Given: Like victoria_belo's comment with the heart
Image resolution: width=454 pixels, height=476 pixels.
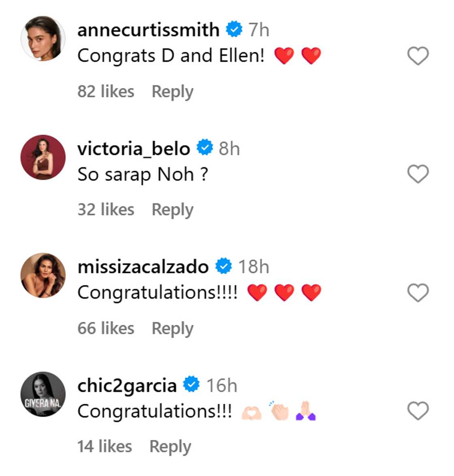Looking at the screenshot, I should 418,174.
